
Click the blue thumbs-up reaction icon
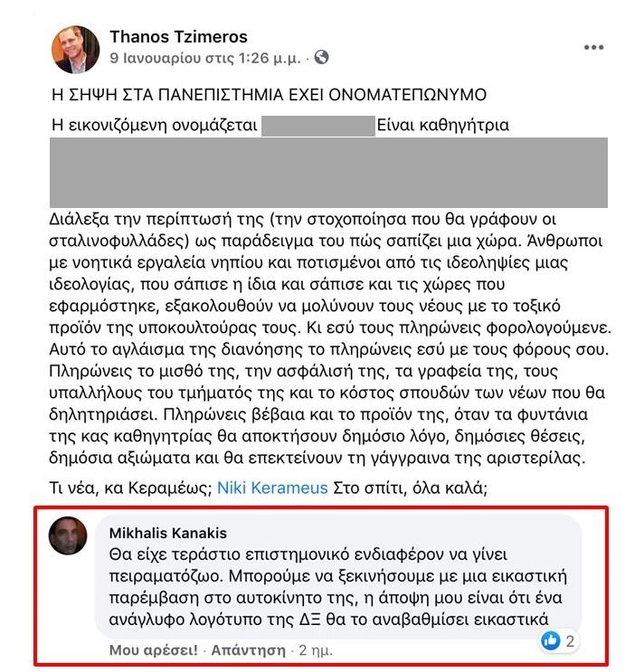tap(550, 641)
